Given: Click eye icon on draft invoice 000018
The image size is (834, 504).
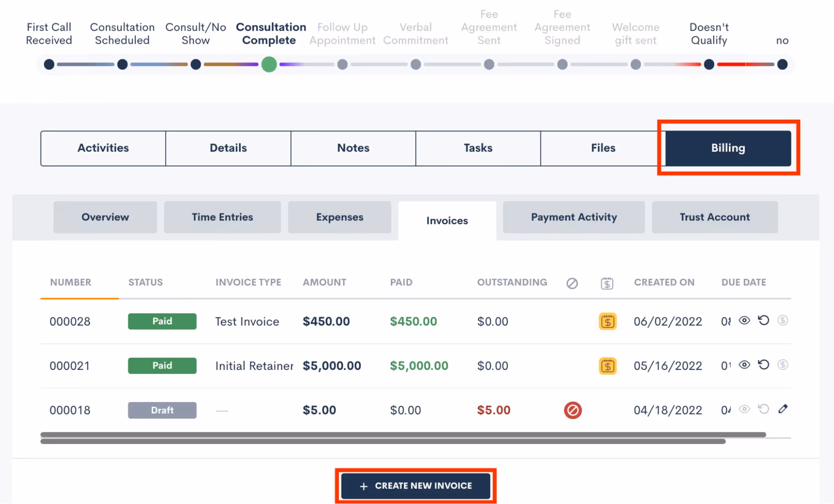Looking at the screenshot, I should pos(744,409).
